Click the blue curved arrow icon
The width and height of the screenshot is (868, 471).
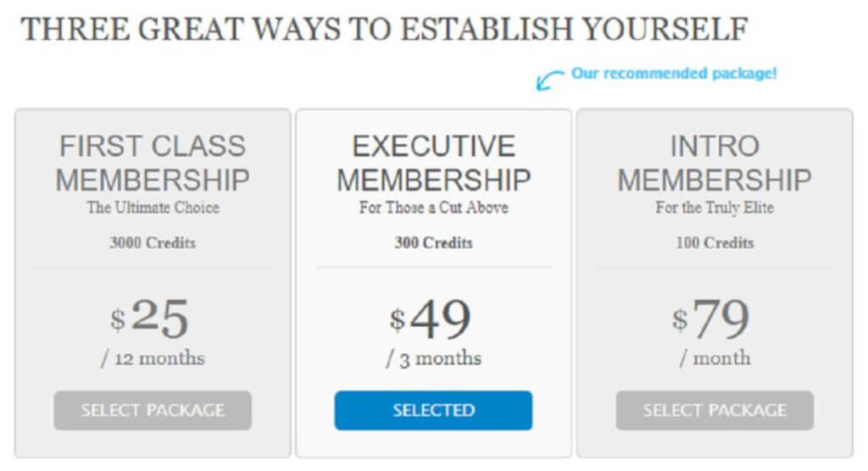[549, 80]
